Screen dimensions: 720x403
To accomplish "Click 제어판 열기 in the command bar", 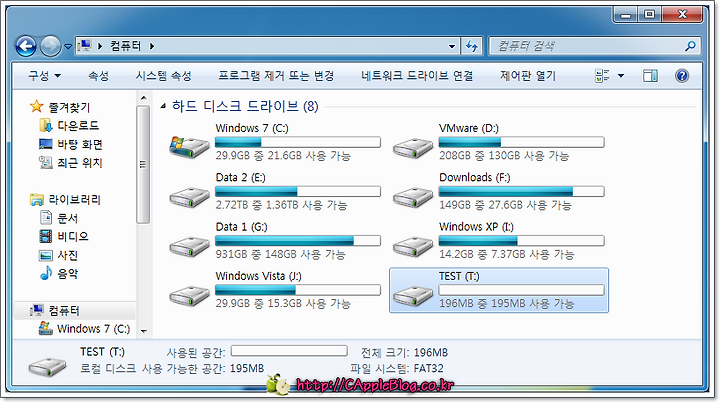I will point(528,75).
